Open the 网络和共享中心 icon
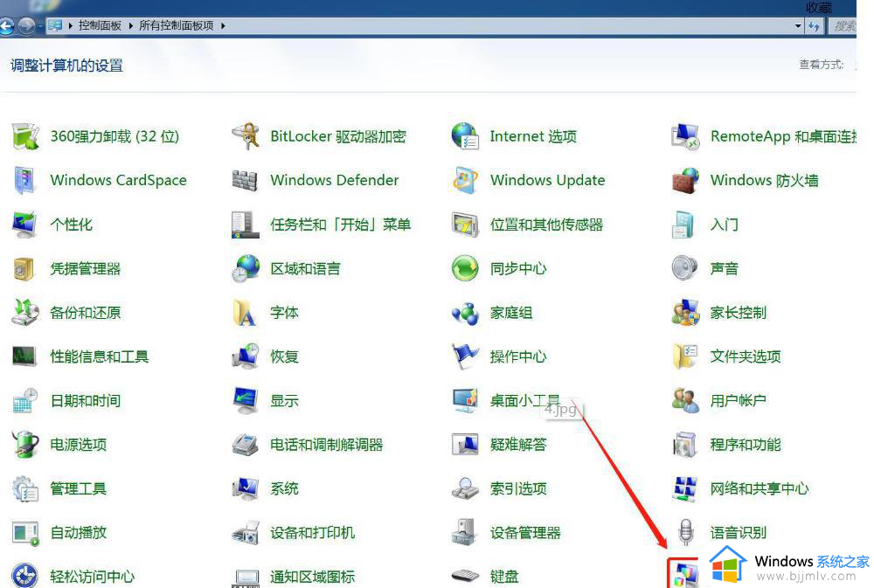The width and height of the screenshot is (874, 588). point(685,488)
